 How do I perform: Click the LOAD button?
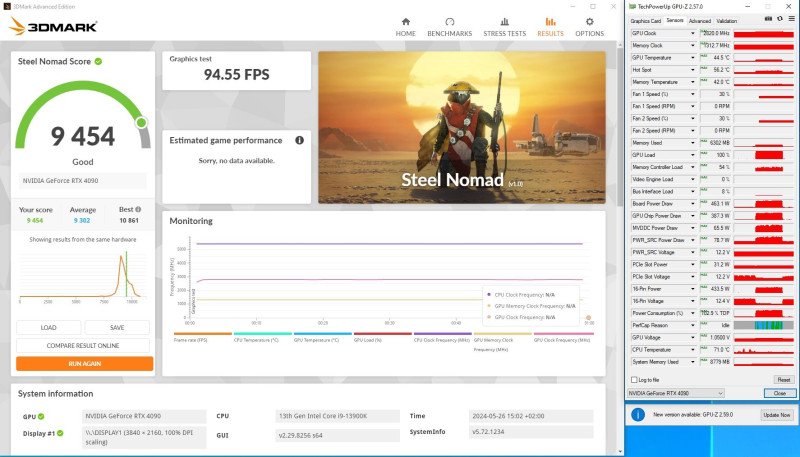click(x=48, y=327)
